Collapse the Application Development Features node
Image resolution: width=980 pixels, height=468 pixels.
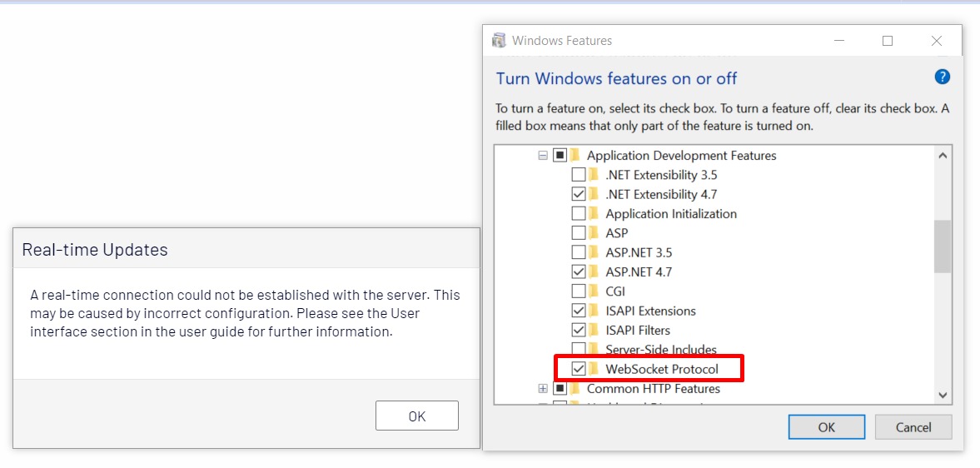click(543, 156)
